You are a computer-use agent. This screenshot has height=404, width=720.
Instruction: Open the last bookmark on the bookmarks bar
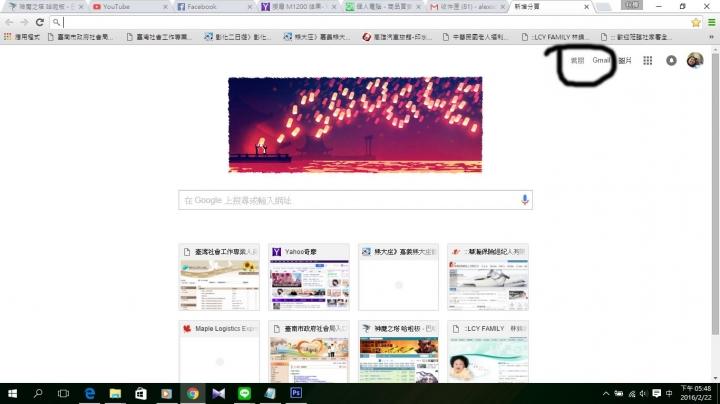click(636, 37)
